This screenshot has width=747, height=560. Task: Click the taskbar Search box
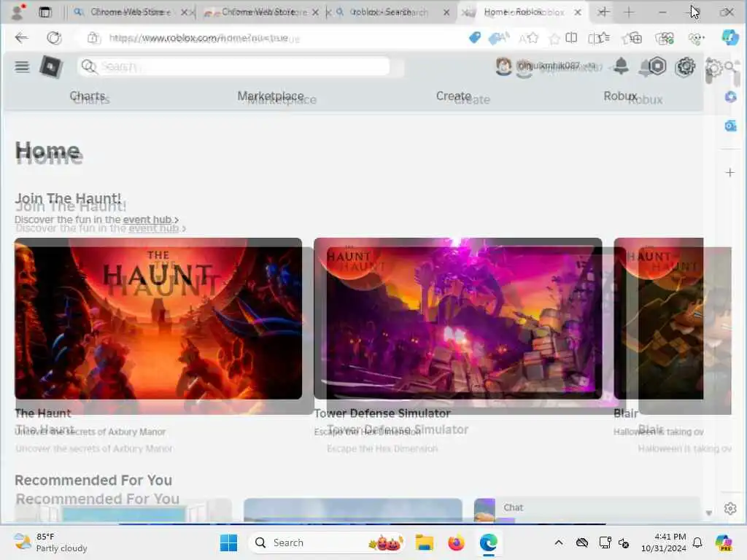[327, 542]
